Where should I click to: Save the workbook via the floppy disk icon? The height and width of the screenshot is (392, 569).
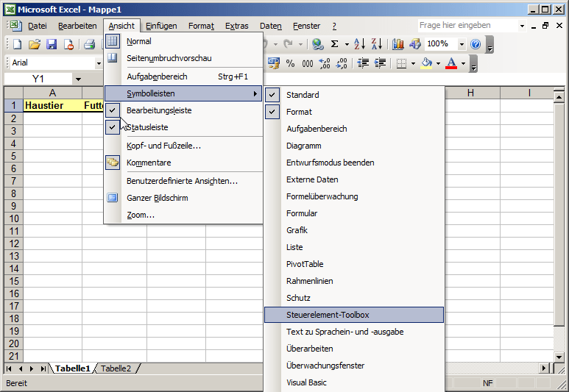[x=52, y=44]
